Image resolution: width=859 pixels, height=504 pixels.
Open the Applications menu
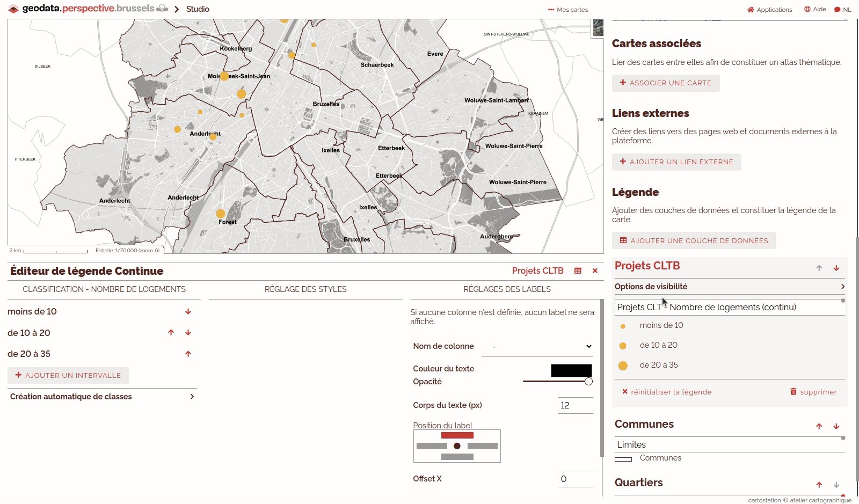769,10
